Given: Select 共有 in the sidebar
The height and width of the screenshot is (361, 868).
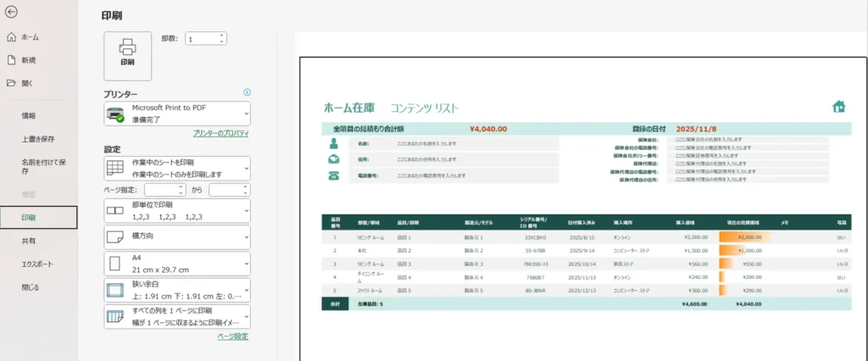Looking at the screenshot, I should tap(39, 241).
